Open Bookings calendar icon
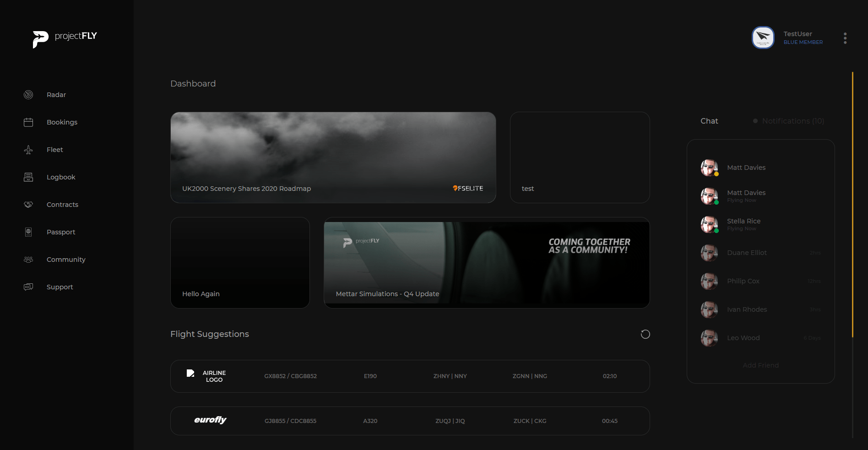Image resolution: width=868 pixels, height=450 pixels. (x=28, y=122)
